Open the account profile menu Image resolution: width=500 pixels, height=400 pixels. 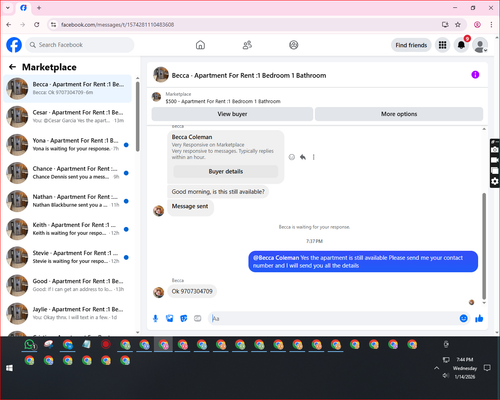point(480,45)
